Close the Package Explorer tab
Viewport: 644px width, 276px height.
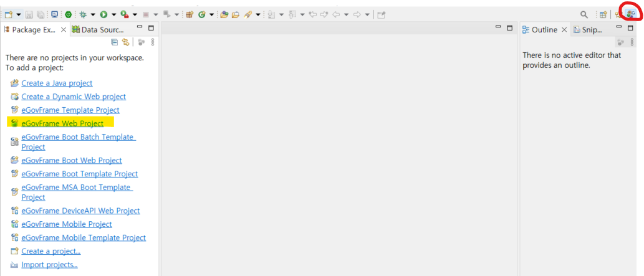coord(63,29)
